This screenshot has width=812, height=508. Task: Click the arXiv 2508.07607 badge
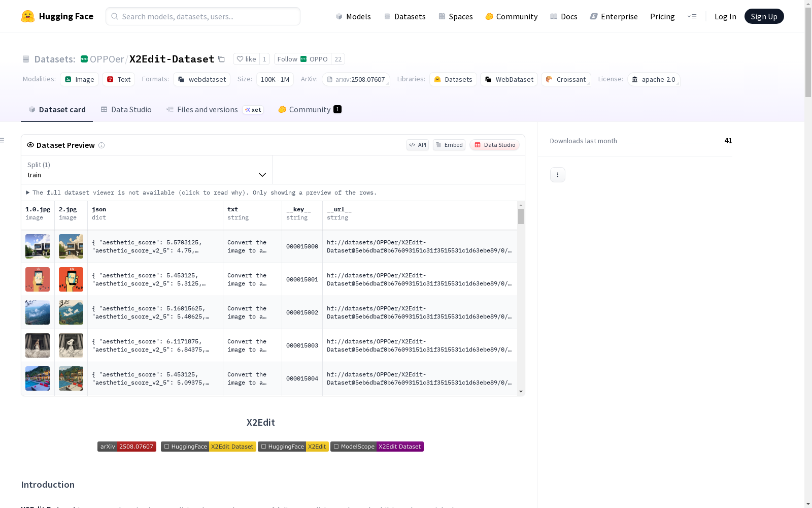pyautogui.click(x=127, y=447)
